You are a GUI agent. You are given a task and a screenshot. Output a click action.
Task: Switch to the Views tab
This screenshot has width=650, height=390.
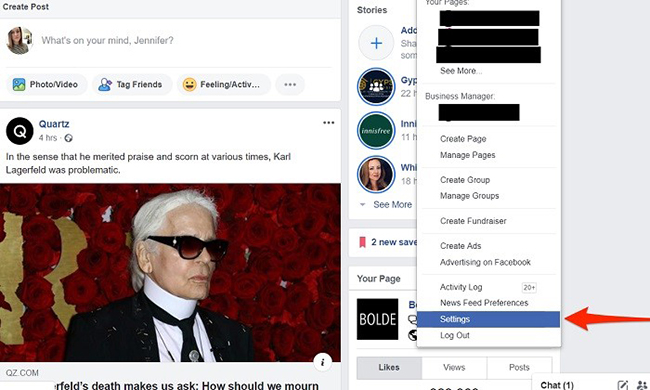tap(454, 368)
